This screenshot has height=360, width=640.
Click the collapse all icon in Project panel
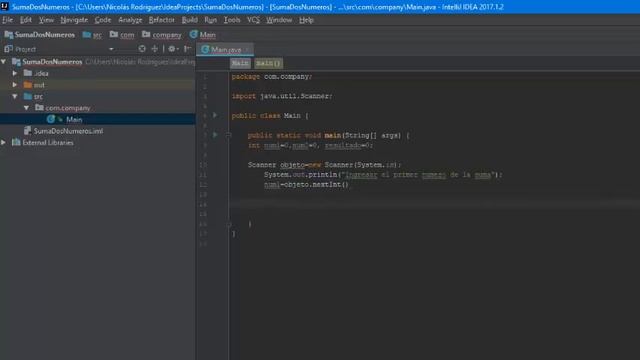point(155,49)
